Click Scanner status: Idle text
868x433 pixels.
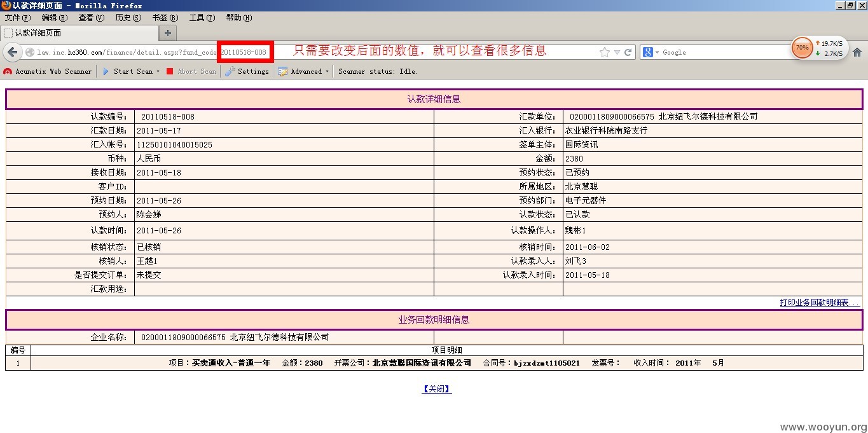click(x=378, y=71)
